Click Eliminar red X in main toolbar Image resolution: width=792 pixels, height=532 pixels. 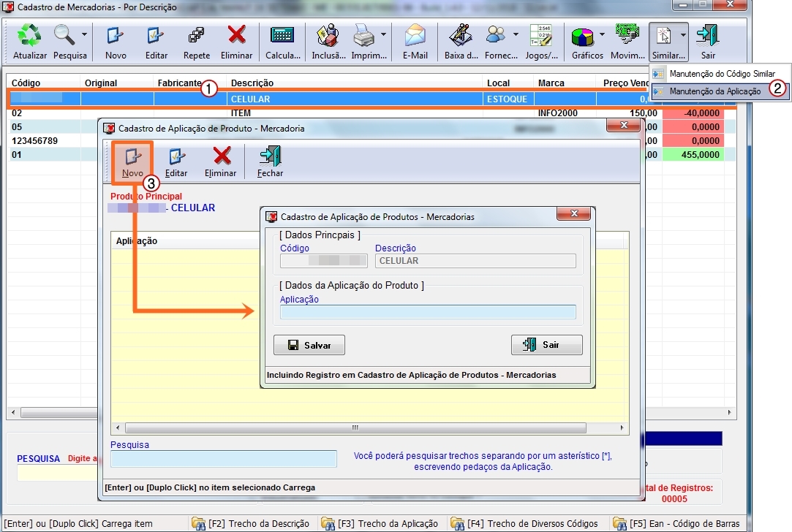tap(236, 37)
